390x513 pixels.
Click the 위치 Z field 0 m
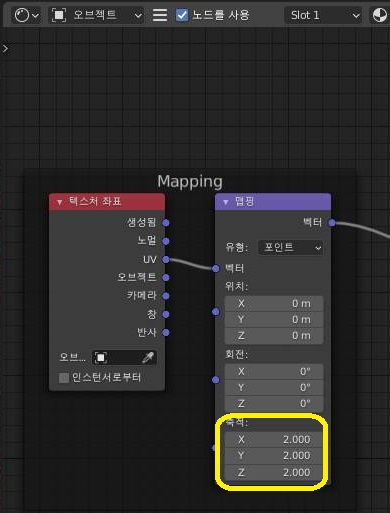point(274,336)
